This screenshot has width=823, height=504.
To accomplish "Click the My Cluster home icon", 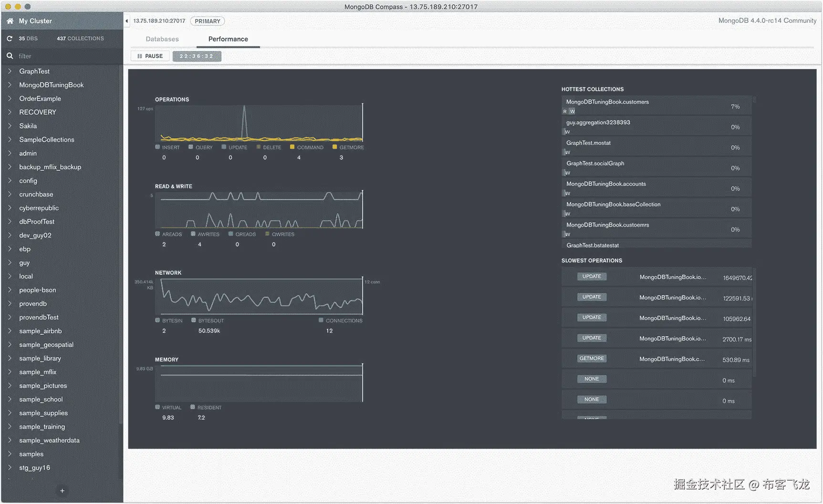I will [x=10, y=21].
